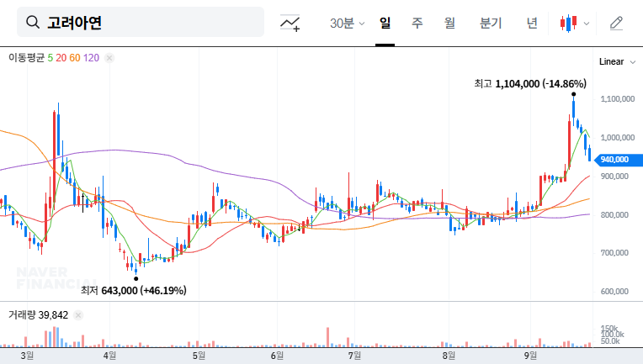Click the 거래량 39,842 volume label
This screenshot has height=364, width=643.
(x=38, y=315)
